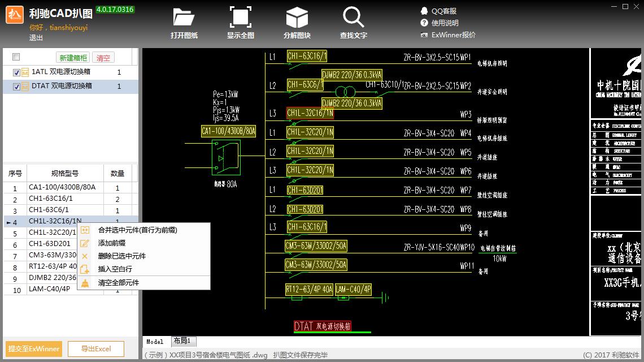Image resolution: width=644 pixels, height=362 pixels.
Task: Click the 新建箱柜 button
Action: coord(73,58)
